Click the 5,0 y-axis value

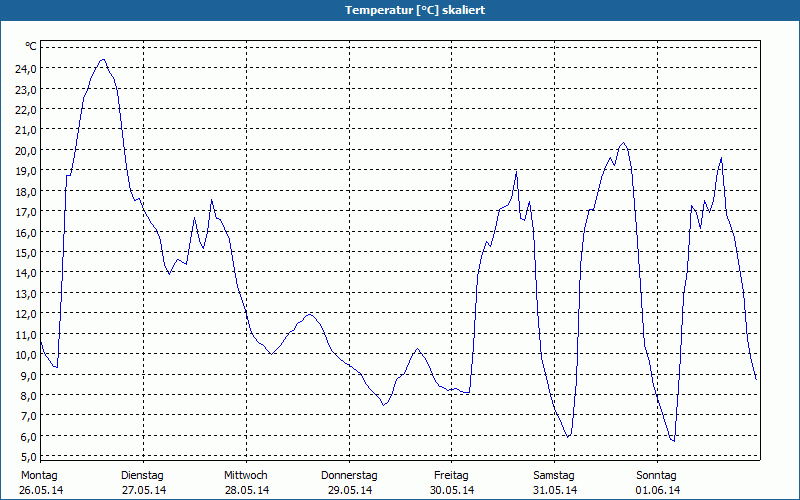[29, 457]
